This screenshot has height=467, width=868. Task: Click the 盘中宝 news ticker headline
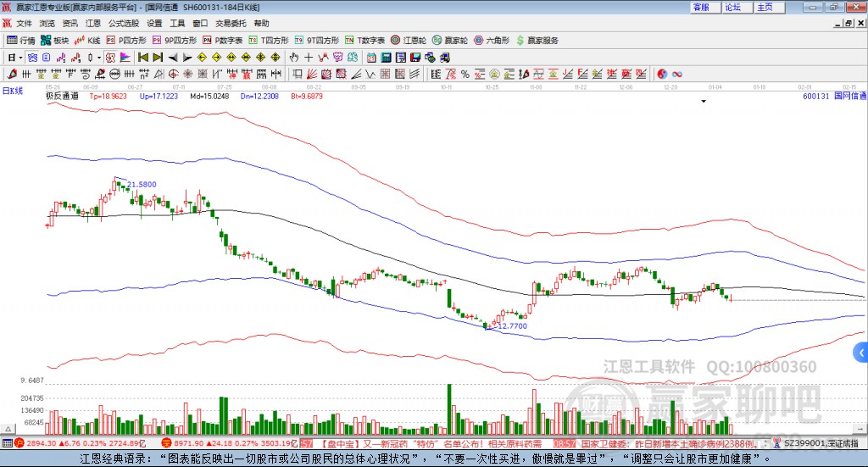[x=431, y=444]
